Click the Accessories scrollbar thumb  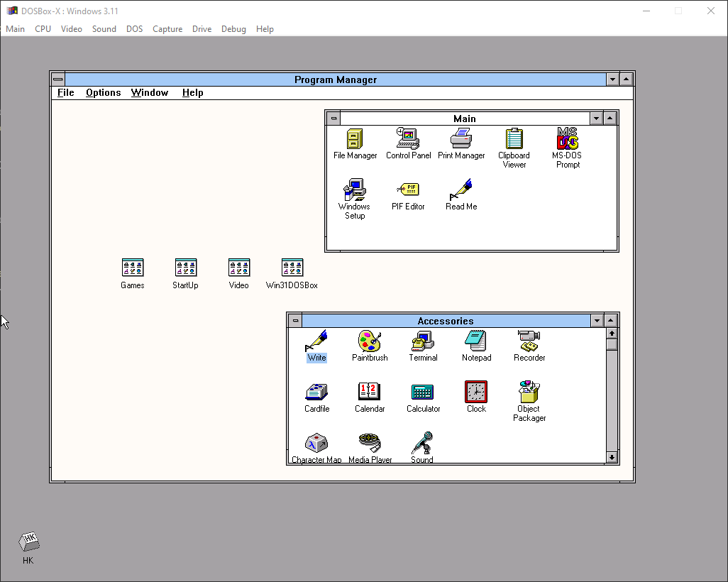click(x=612, y=345)
